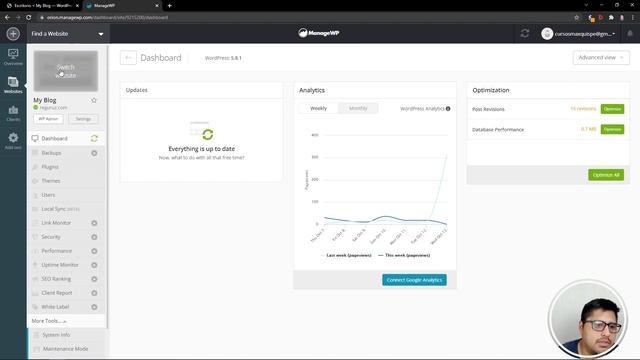Click the browser reload button
640x360 pixels.
[29, 18]
